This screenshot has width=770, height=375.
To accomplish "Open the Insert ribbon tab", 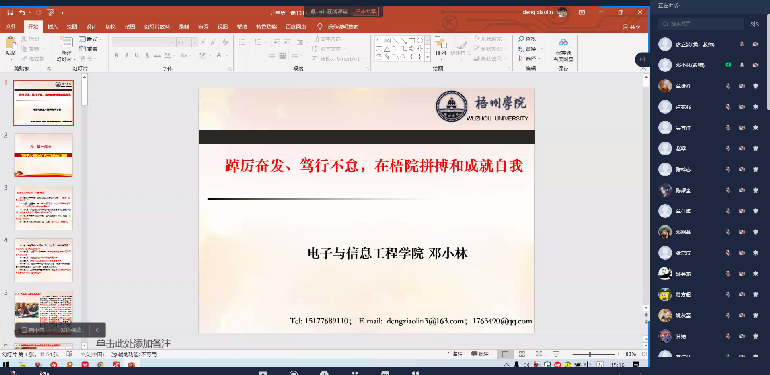I will pyautogui.click(x=53, y=27).
